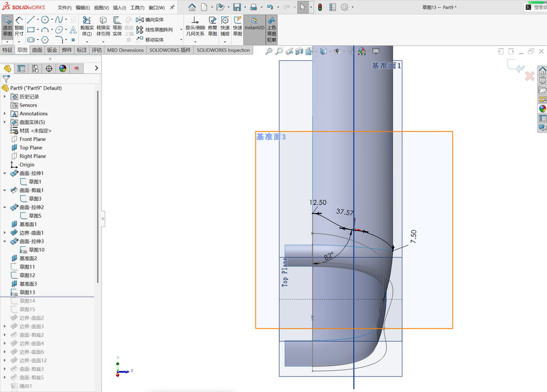Screen dimensions: 547x392
Task: Open the Display Style cube icon
Action: 323,52
